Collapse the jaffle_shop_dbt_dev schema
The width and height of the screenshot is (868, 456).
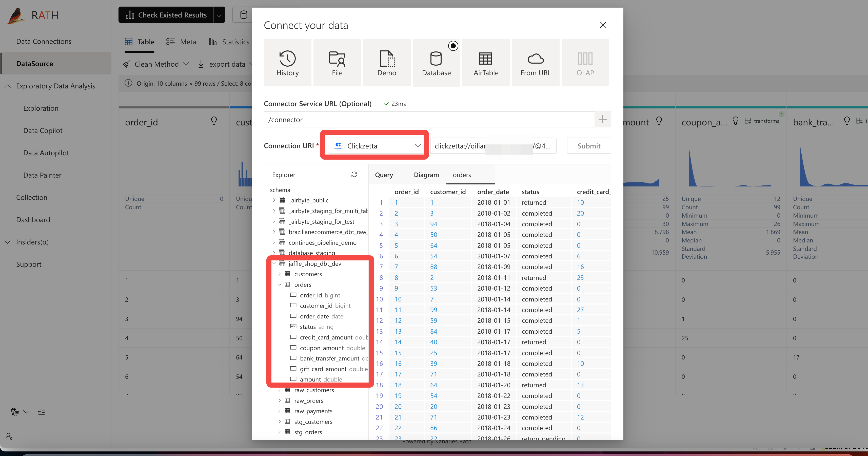click(x=274, y=263)
